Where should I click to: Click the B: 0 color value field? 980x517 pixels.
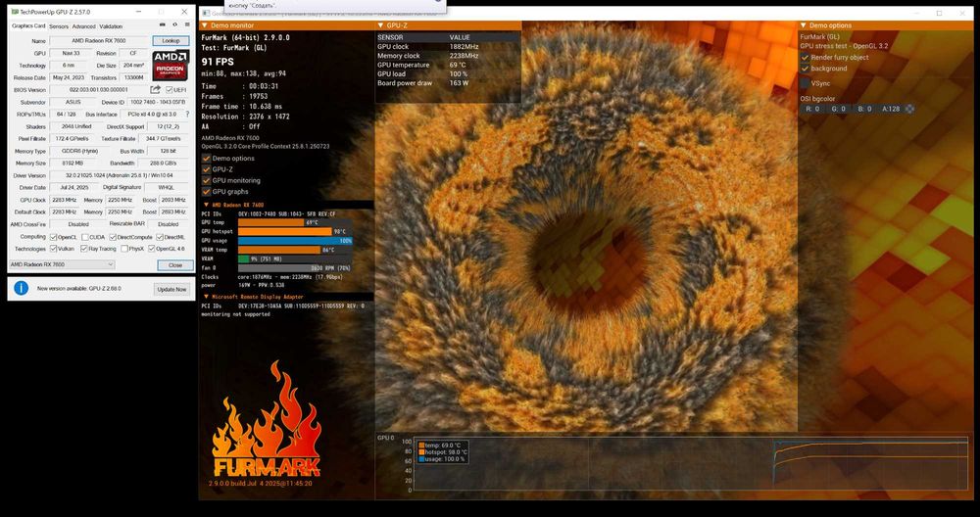(865, 109)
